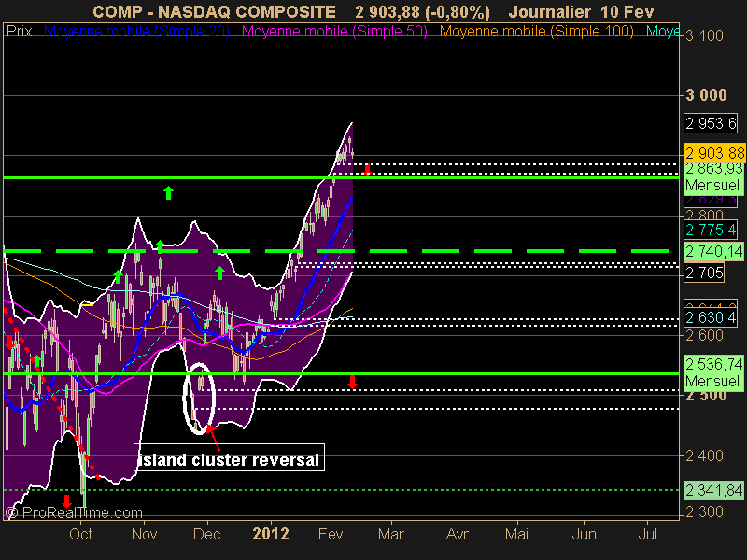The image size is (747, 560).
Task: Click the Mai label on time axis
Action: click(517, 534)
